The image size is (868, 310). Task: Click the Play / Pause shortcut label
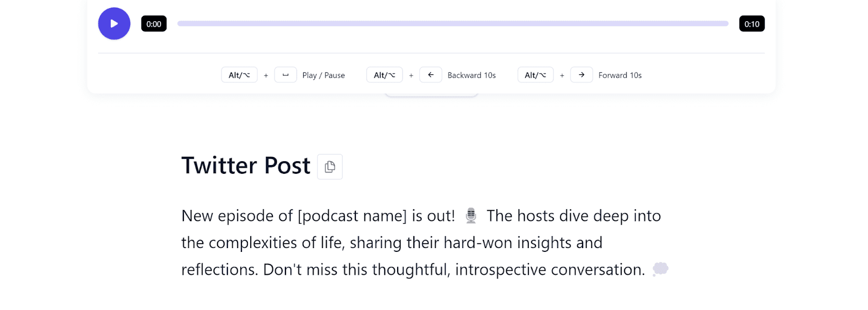[x=323, y=75]
